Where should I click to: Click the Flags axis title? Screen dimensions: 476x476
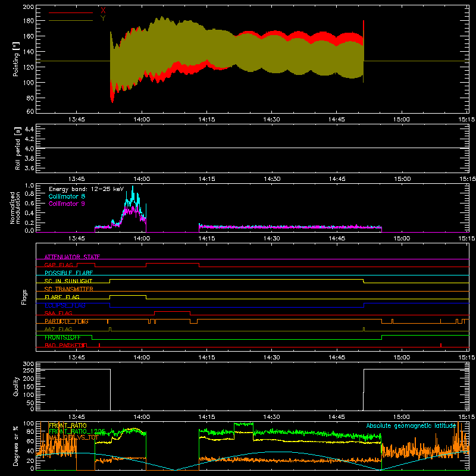click(x=24, y=297)
